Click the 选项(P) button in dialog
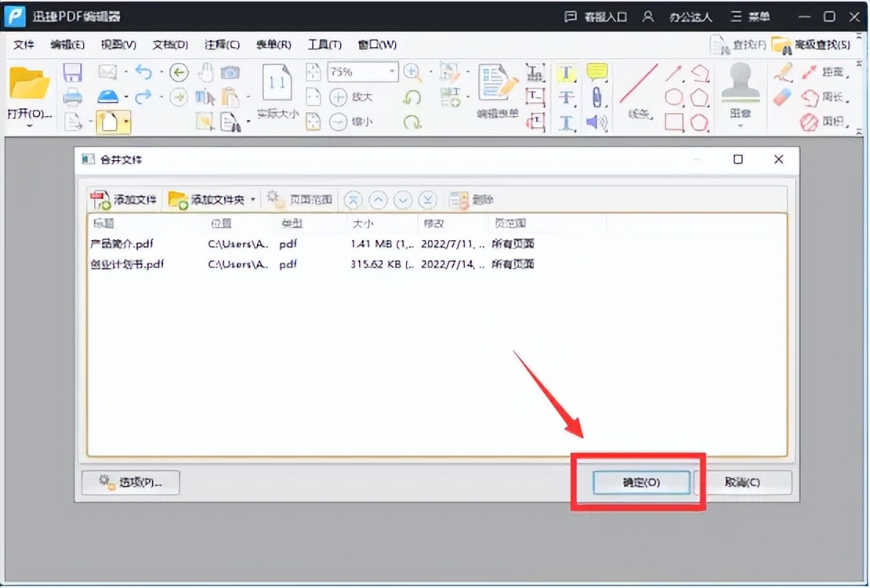Screen dimensions: 870x588 [130, 482]
